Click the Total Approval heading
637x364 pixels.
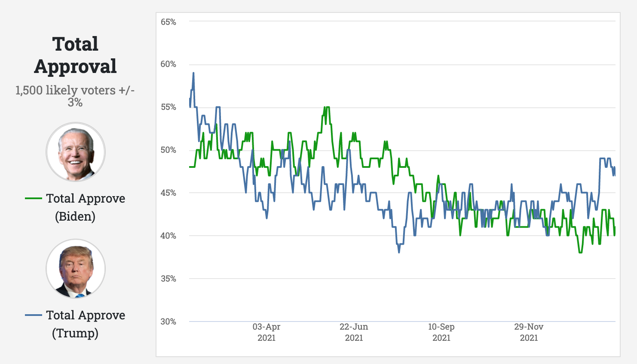coord(75,55)
